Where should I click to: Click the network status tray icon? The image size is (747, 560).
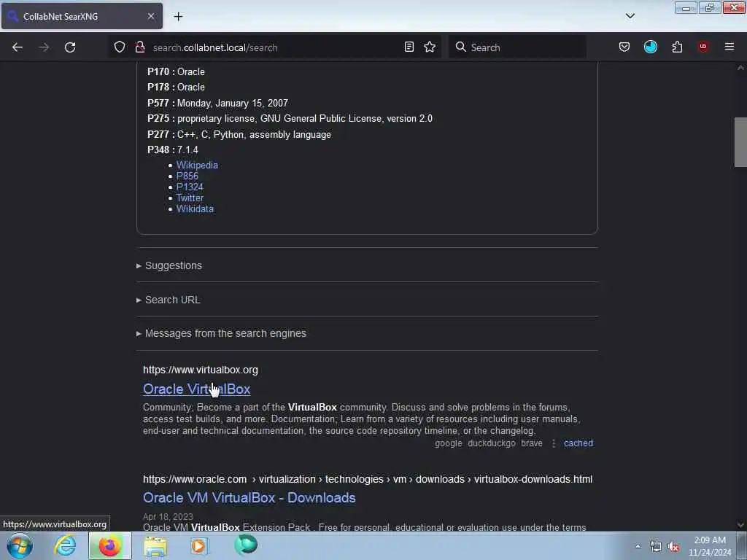656,547
